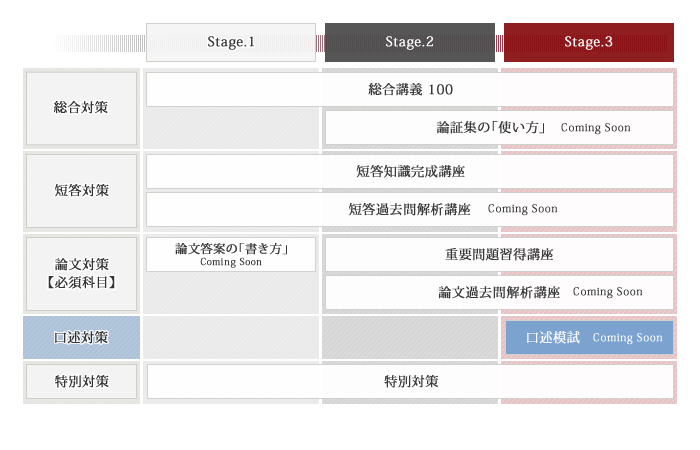Select the 論文対策【必須科目】 category label
The width and height of the screenshot is (700, 450).
tap(81, 273)
